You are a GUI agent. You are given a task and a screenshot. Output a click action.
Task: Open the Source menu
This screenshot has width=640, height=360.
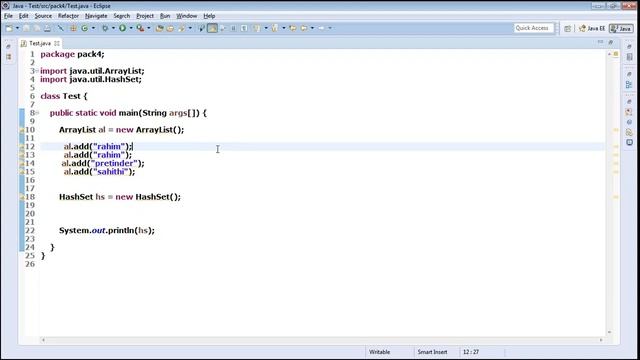(43, 16)
